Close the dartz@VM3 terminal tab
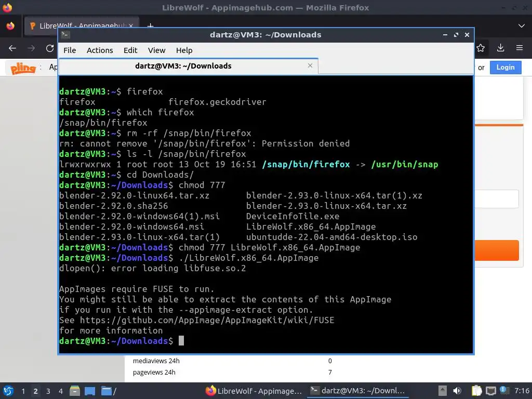Screen dimensions: 532x399 [310, 65]
